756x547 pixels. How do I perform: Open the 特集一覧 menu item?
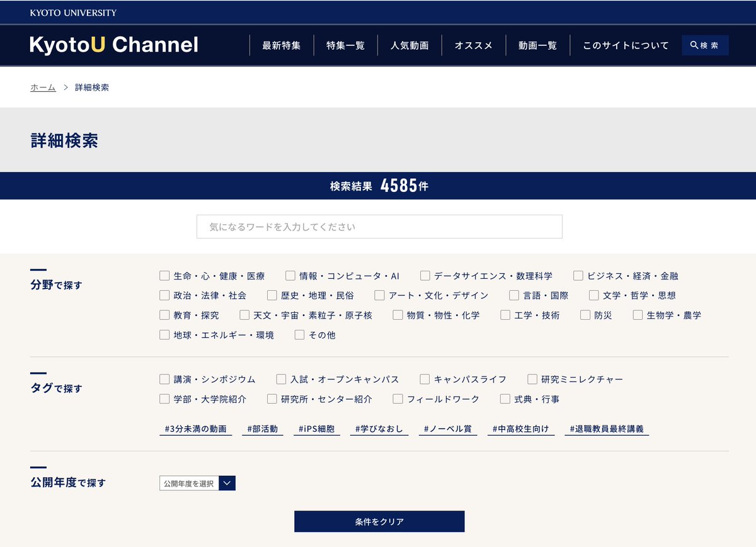point(345,45)
